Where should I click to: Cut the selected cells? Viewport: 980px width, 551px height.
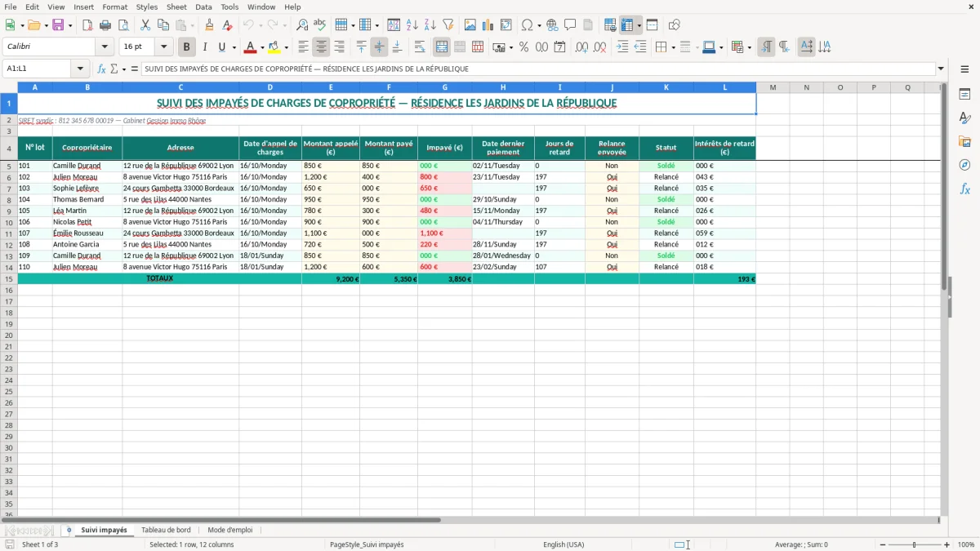click(145, 25)
